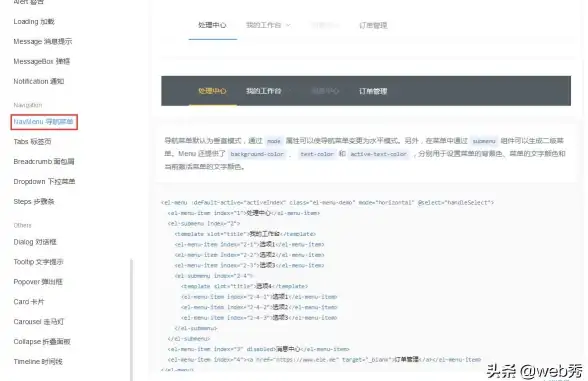The image size is (588, 381).
Task: Go to the Card 卡片 page
Action: coord(28,302)
